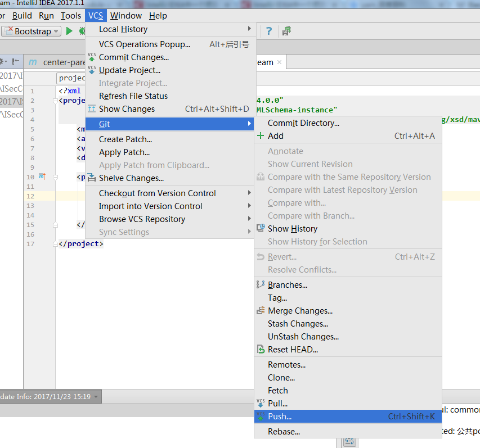The image size is (480, 448).
Task: Click the Commit Changes VCS icon
Action: click(x=92, y=57)
